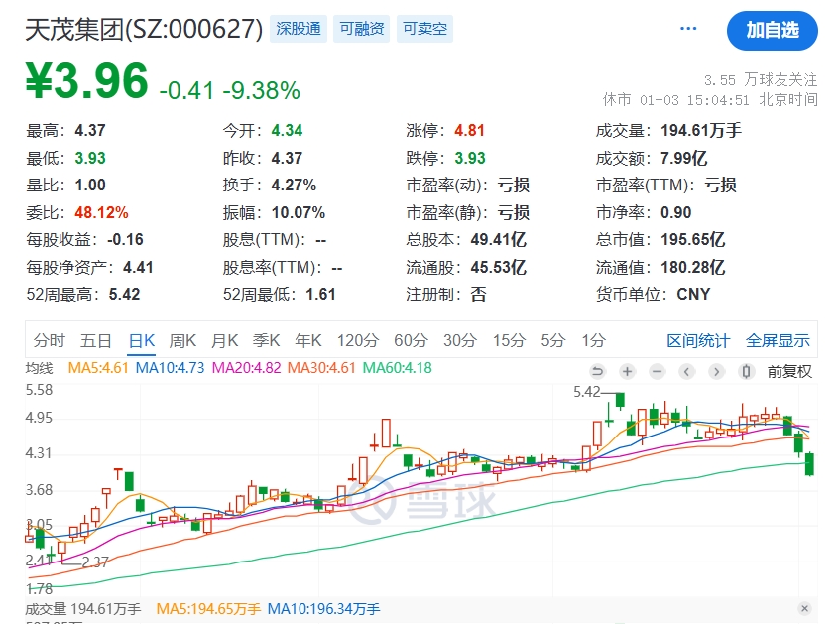Click the 每股净资产 4.41 value
840x624 pixels.
[138, 267]
